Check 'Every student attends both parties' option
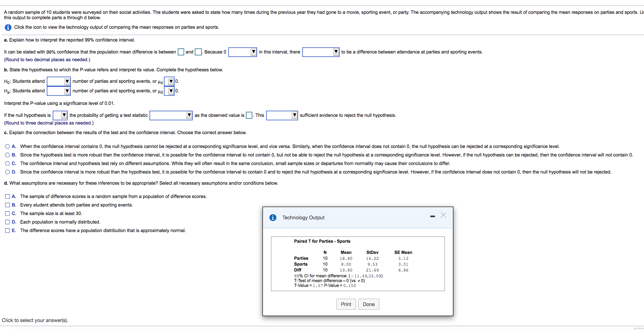This screenshot has height=330, width=644. pyautogui.click(x=7, y=205)
